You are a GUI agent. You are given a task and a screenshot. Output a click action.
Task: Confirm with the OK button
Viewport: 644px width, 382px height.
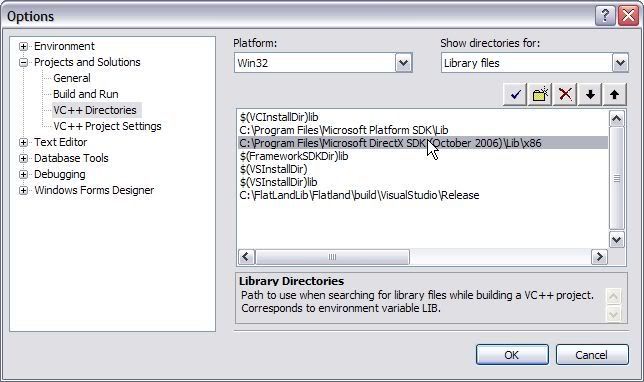coord(512,354)
